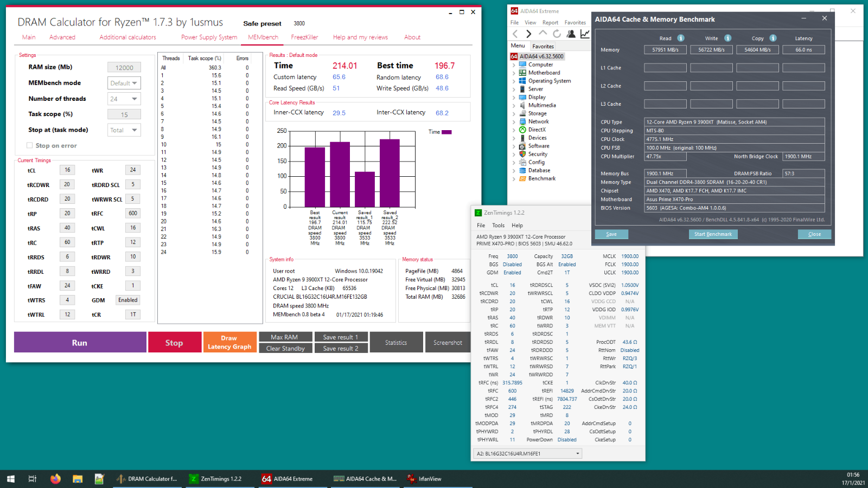The width and height of the screenshot is (868, 488).
Task: Open Firefox from the taskbar
Action: coord(55,479)
